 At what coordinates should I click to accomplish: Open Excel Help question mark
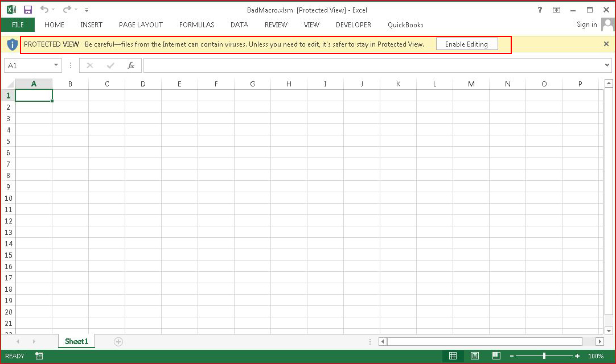point(540,10)
